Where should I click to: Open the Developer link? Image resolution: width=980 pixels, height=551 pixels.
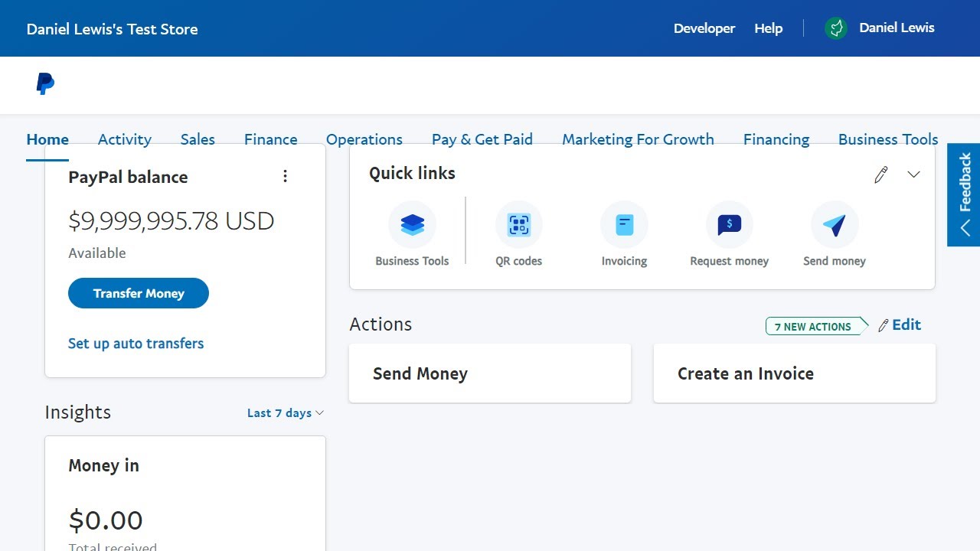(x=704, y=28)
